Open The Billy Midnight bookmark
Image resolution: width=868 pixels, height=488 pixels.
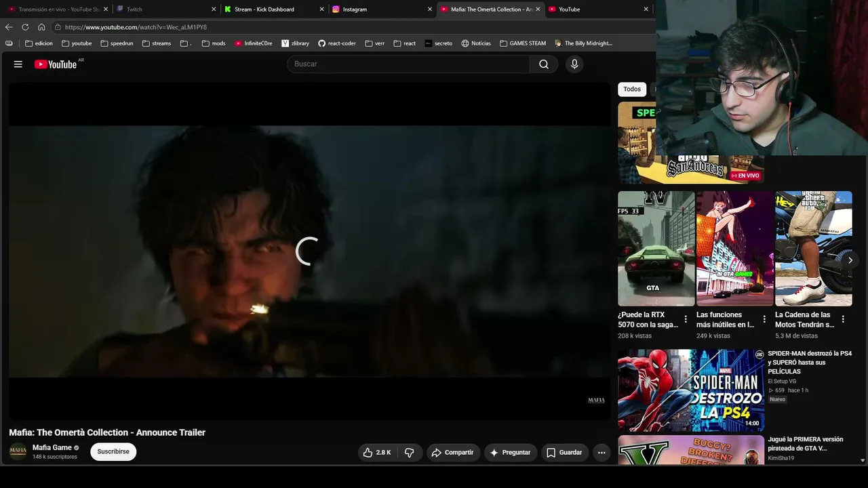584,43
